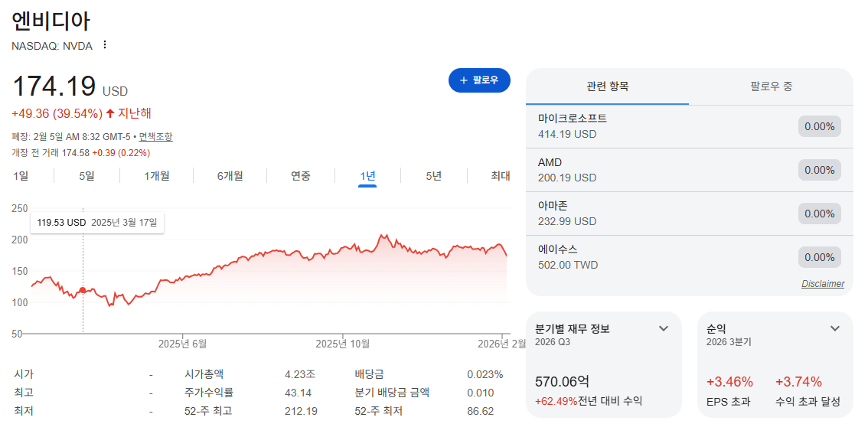Click the 주가수익률 value 43.14

(x=298, y=393)
